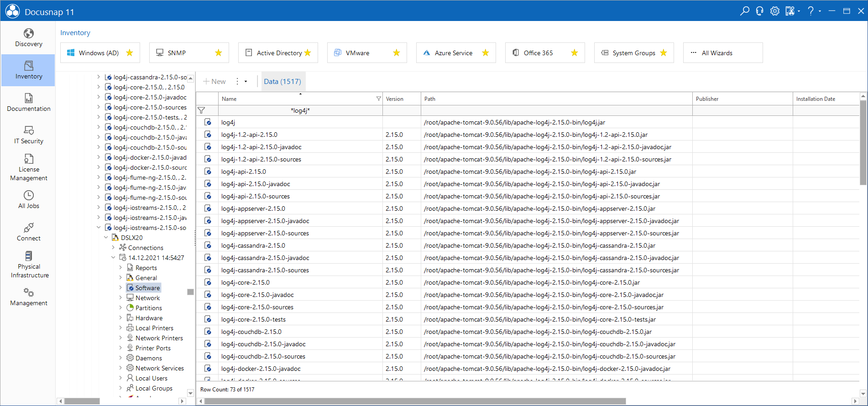
Task: Toggle favorite star for System Groups
Action: click(x=664, y=53)
